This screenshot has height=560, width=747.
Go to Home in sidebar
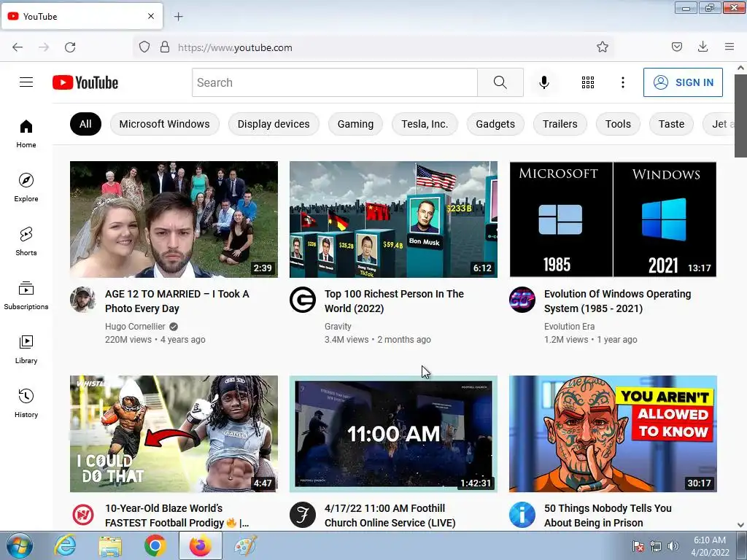(26, 134)
